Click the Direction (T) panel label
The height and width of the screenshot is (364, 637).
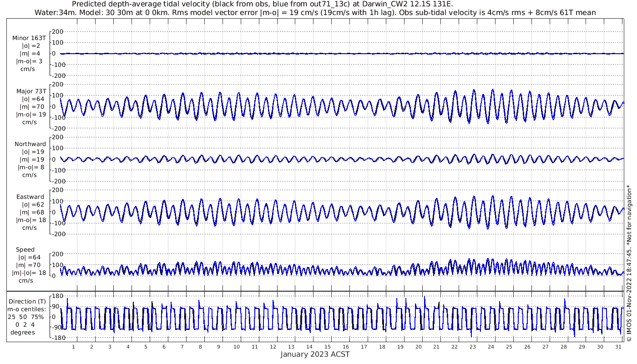[x=27, y=301]
